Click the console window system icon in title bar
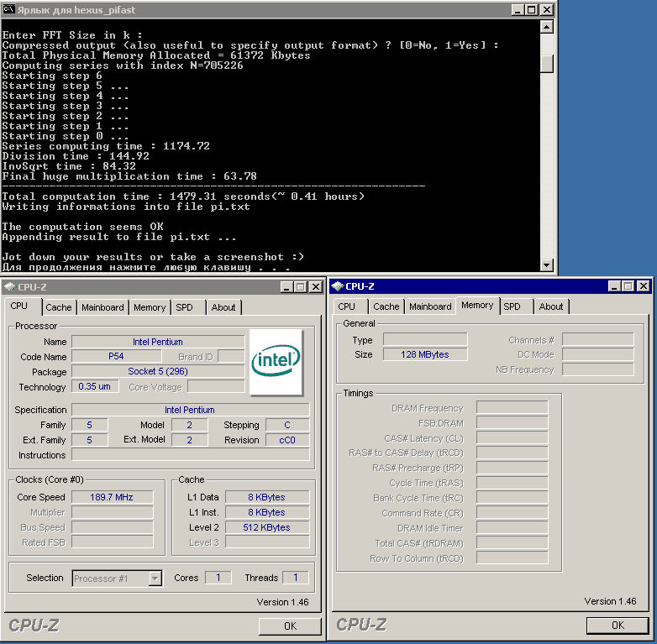This screenshot has width=657, height=644. pyautogui.click(x=8, y=9)
